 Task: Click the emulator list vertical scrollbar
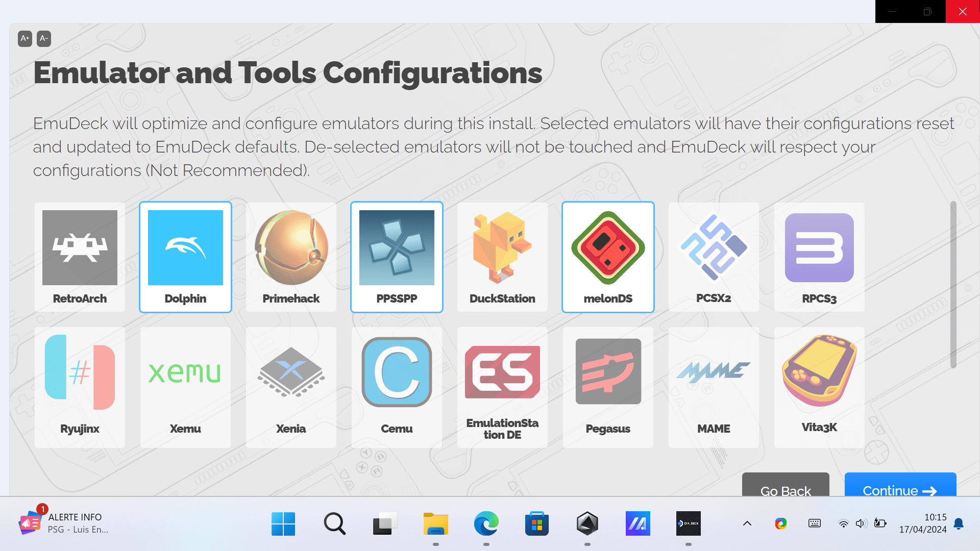(953, 285)
